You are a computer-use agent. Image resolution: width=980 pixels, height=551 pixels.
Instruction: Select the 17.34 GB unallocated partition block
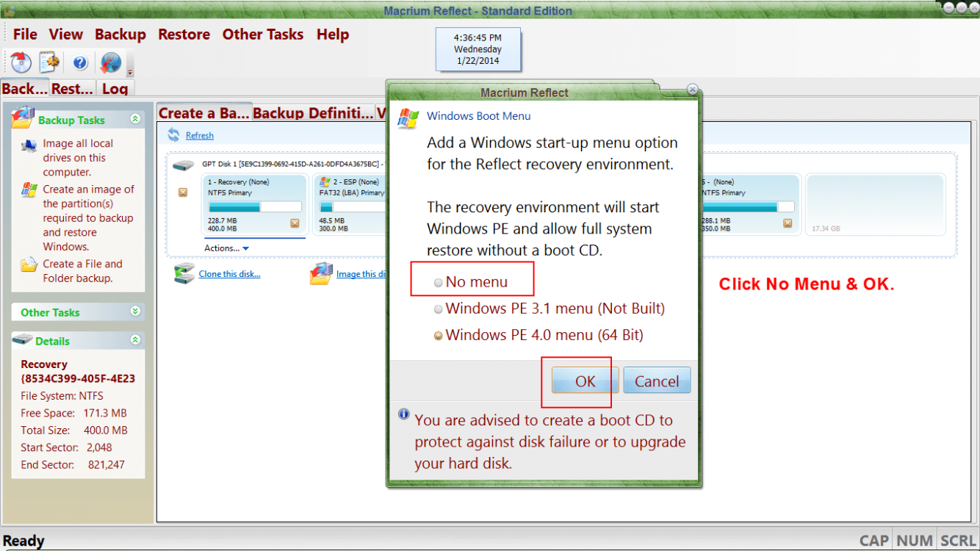pyautogui.click(x=875, y=206)
